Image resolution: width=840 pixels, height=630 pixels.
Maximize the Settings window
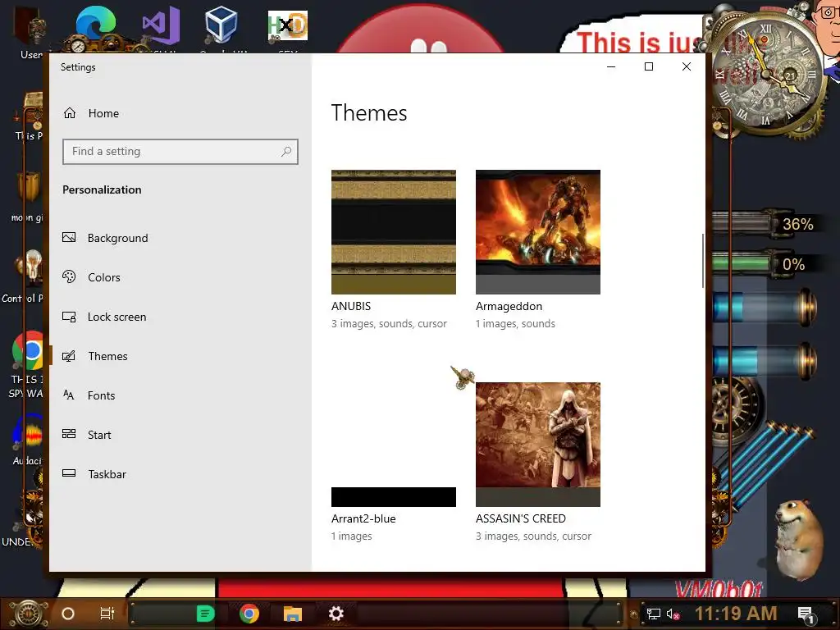pos(649,66)
